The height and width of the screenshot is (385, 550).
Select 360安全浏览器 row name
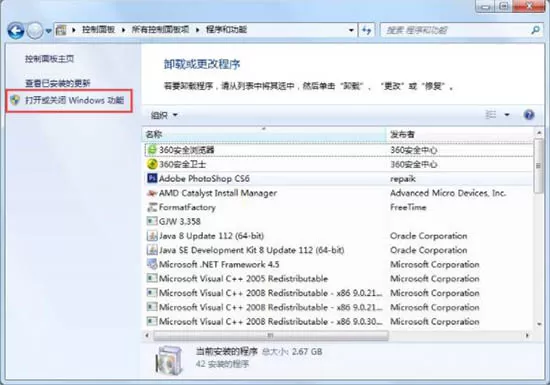click(187, 150)
